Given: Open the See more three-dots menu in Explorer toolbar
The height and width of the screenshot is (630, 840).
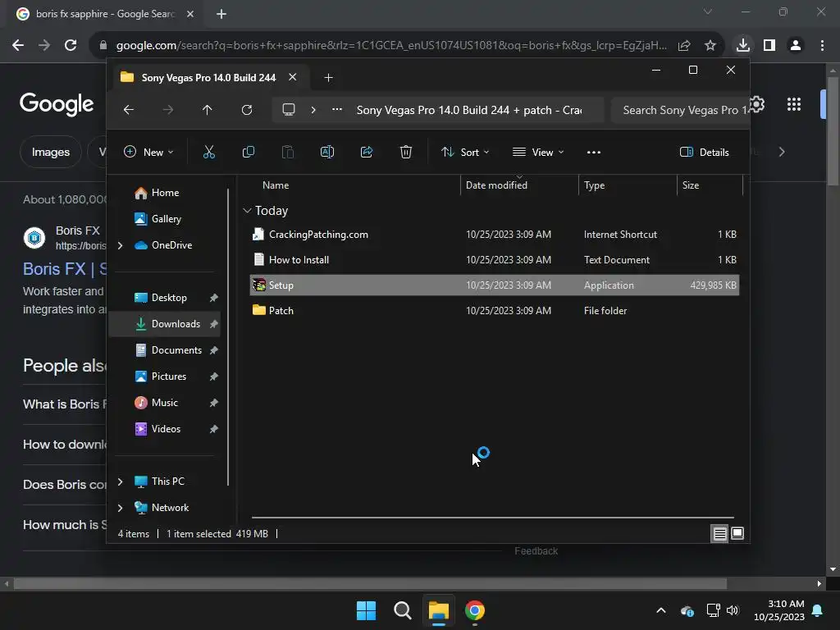Looking at the screenshot, I should coord(594,152).
